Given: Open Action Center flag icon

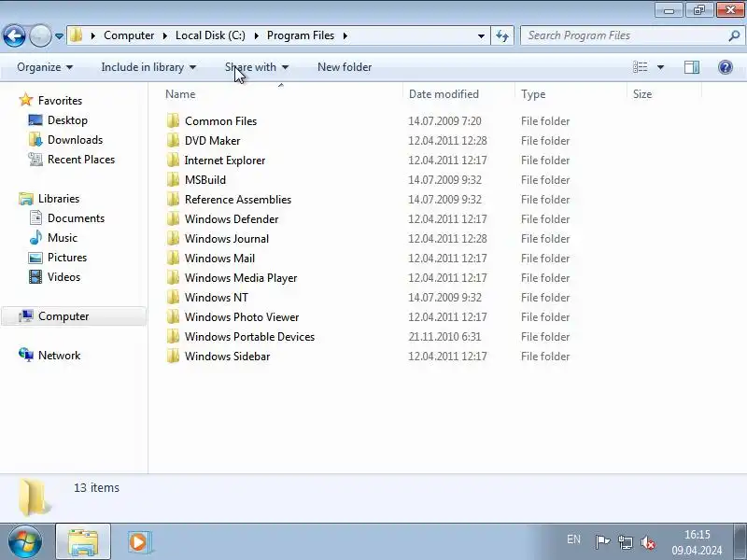Looking at the screenshot, I should (x=602, y=542).
